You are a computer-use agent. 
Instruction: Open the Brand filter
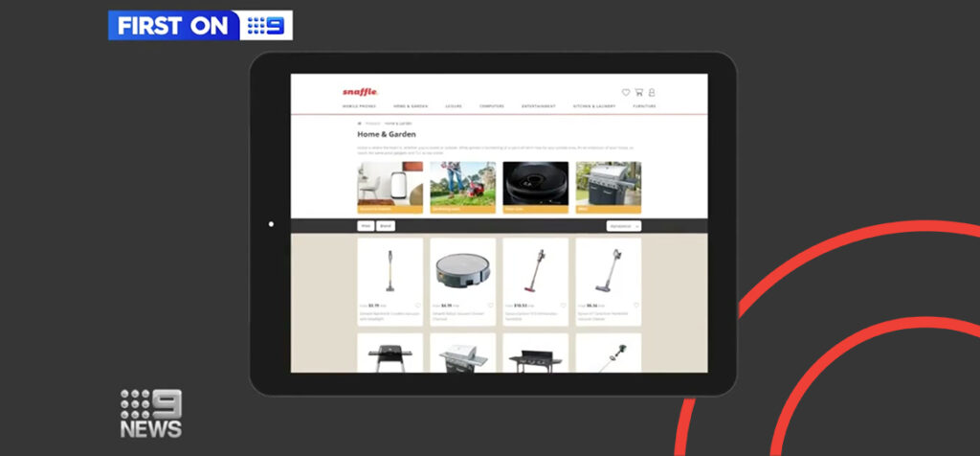point(385,226)
